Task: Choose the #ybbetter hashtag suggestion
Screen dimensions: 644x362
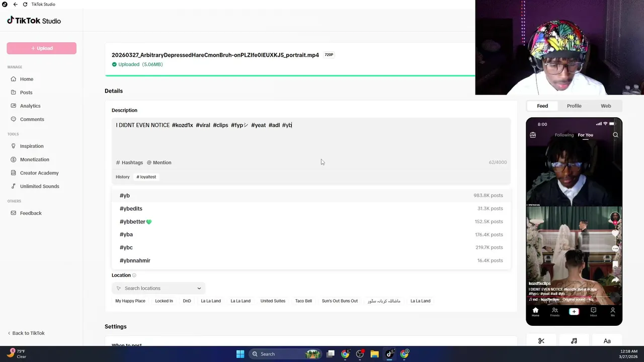Action: (311, 222)
